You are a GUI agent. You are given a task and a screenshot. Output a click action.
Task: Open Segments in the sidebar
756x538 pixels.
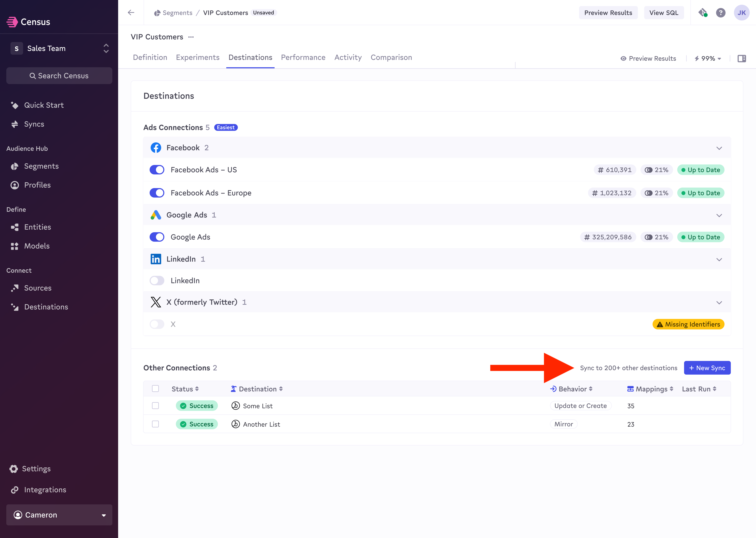(41, 166)
